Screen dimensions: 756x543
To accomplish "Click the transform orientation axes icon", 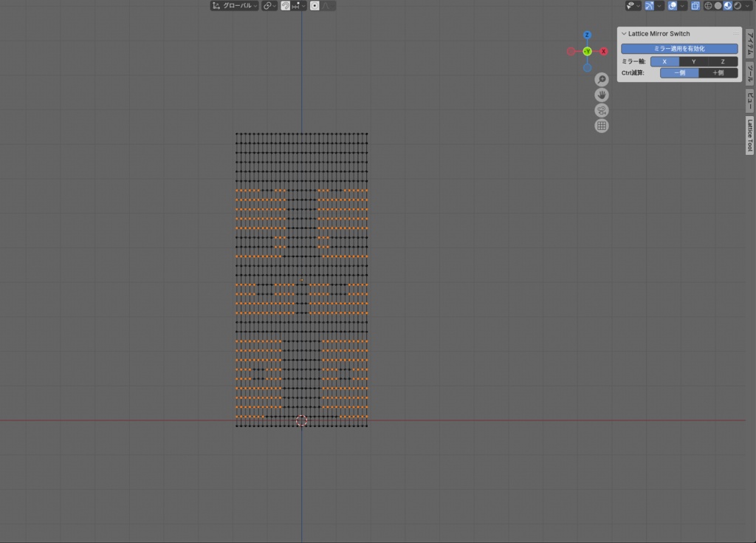I will [216, 6].
